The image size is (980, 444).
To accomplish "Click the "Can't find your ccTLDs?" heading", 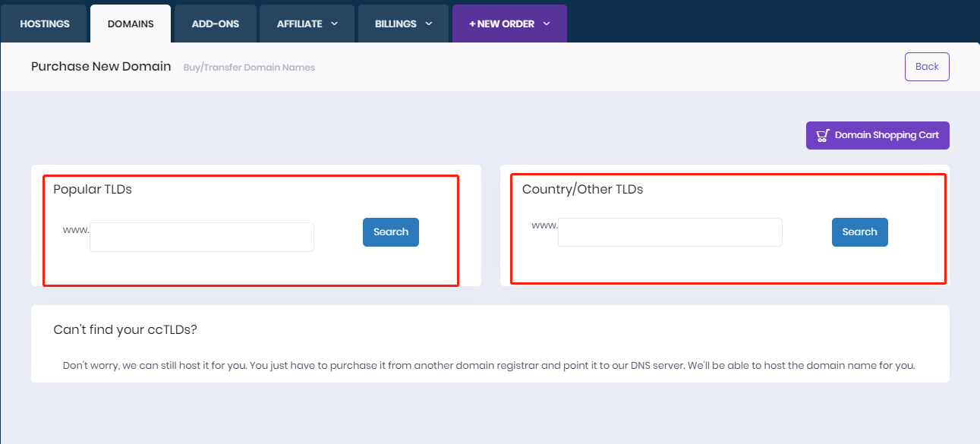I will pos(125,329).
